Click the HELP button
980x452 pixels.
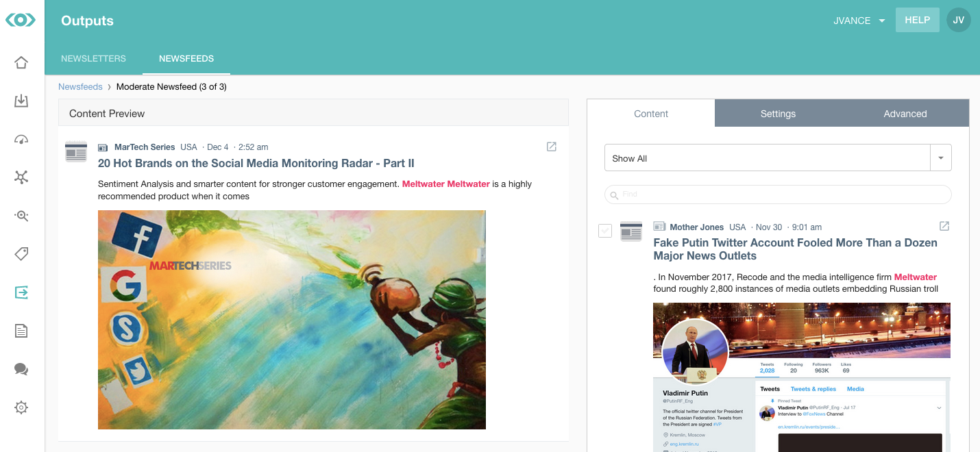[x=917, y=20]
